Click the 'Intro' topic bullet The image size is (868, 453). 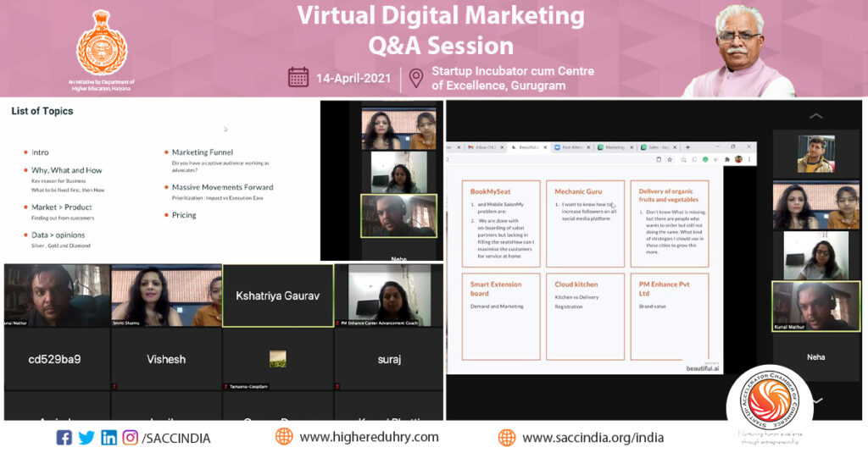[x=40, y=152]
